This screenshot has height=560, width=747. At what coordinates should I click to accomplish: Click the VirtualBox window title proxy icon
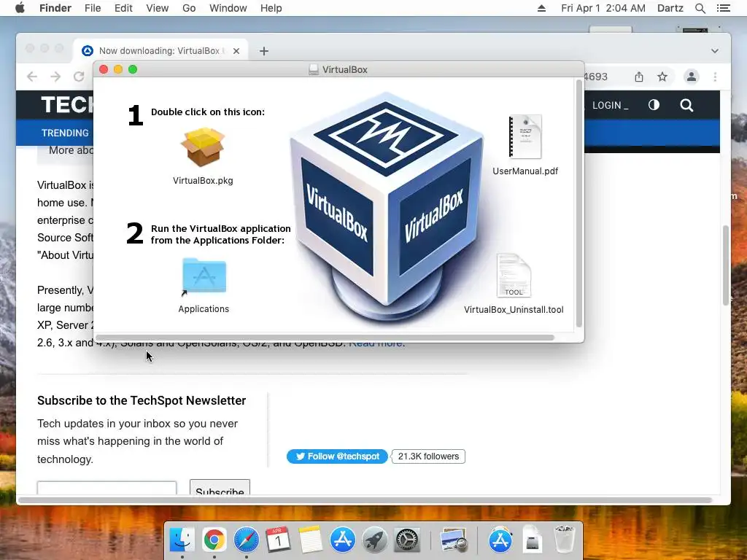[314, 69]
